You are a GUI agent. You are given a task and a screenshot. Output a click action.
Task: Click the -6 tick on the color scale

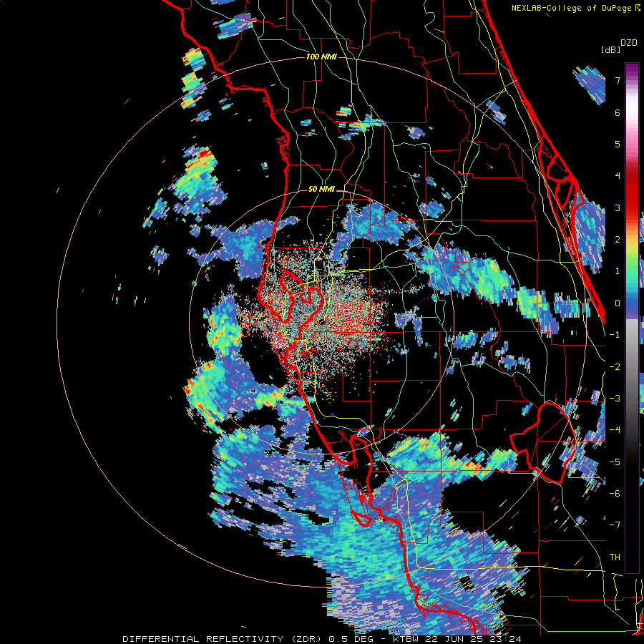[x=615, y=494]
